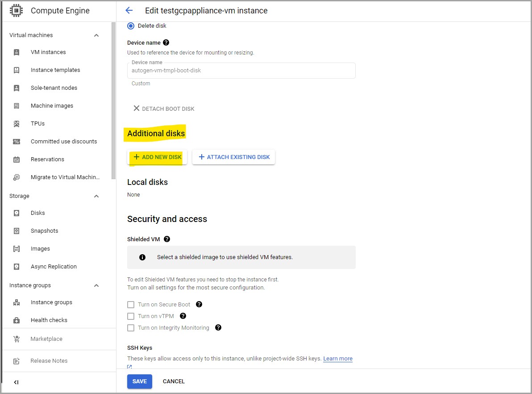Open VM instances in the sidebar
The image size is (532, 394).
48,52
